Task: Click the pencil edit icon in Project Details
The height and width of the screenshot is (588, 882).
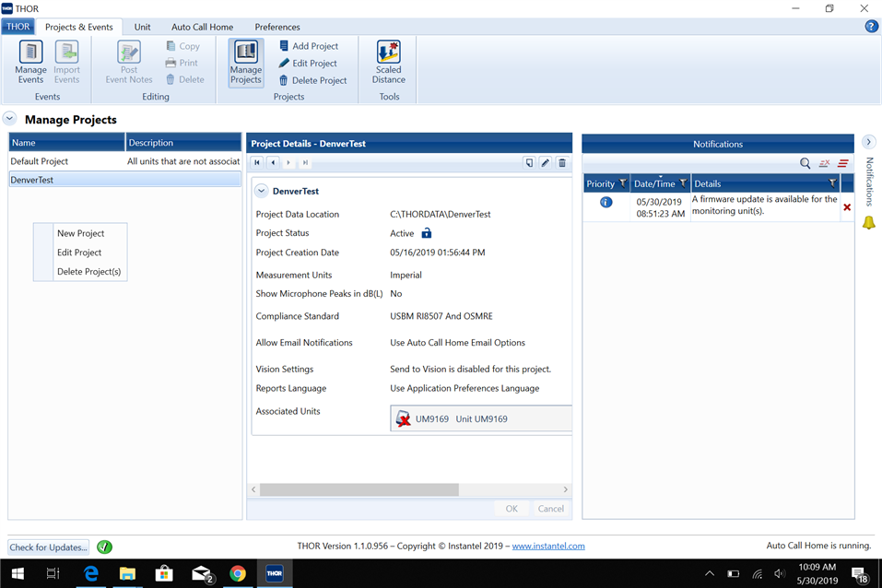Action: click(x=545, y=162)
